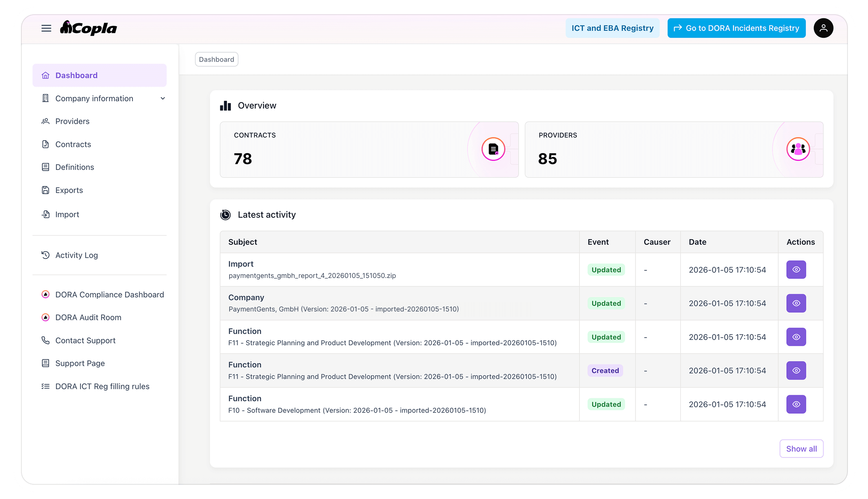868x499 pixels.
Task: Expand the Company information submenu chevron
Action: point(163,98)
